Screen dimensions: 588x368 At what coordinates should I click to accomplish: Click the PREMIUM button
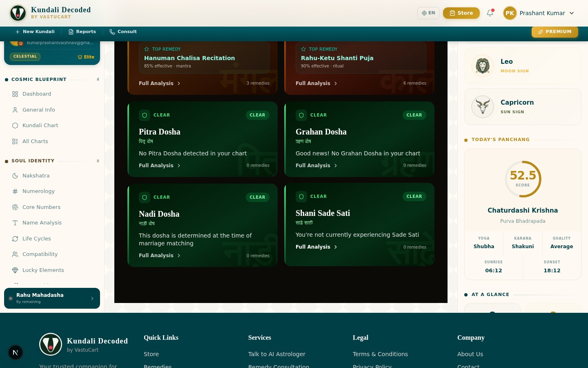coord(555,32)
